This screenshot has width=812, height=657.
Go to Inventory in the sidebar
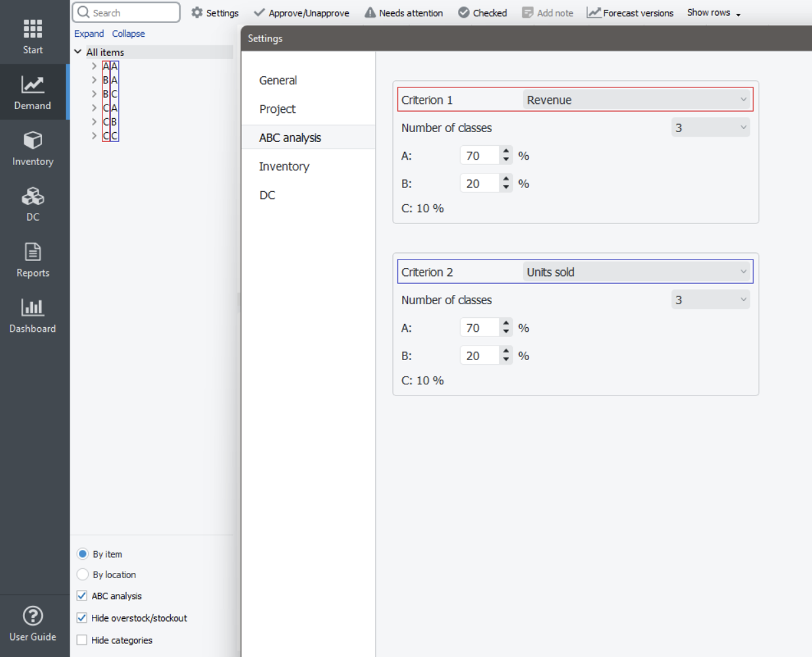pos(33,148)
